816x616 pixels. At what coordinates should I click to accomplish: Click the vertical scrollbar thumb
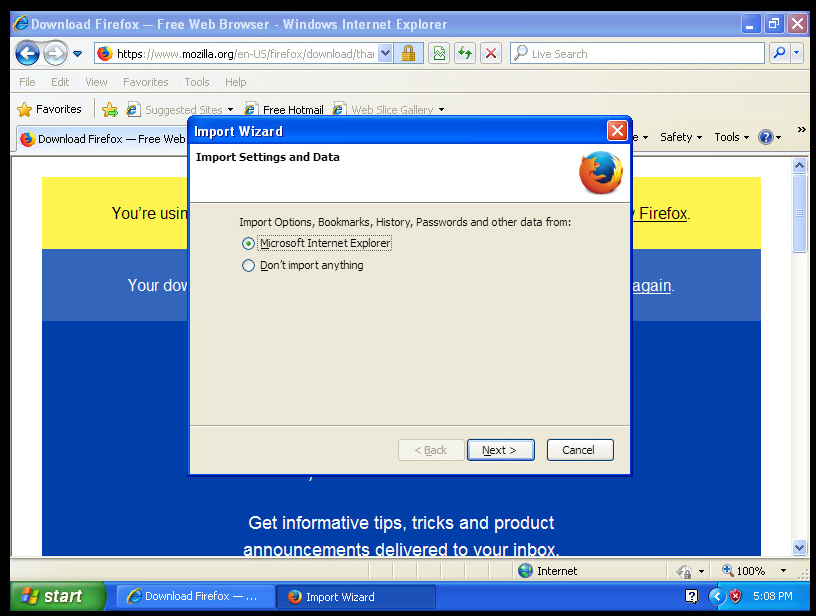(799, 213)
